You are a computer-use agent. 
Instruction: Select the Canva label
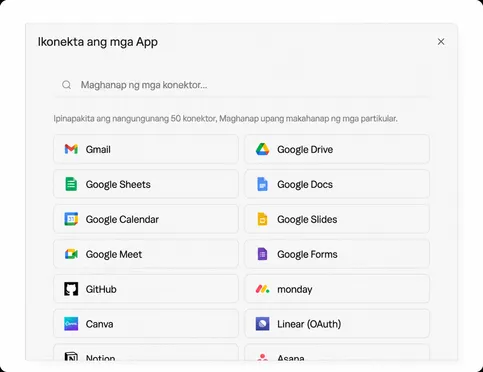point(99,324)
